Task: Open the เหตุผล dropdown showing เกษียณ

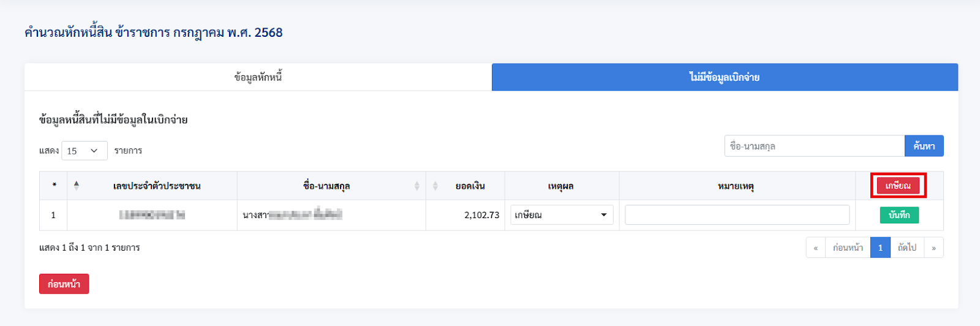Action: click(x=562, y=215)
